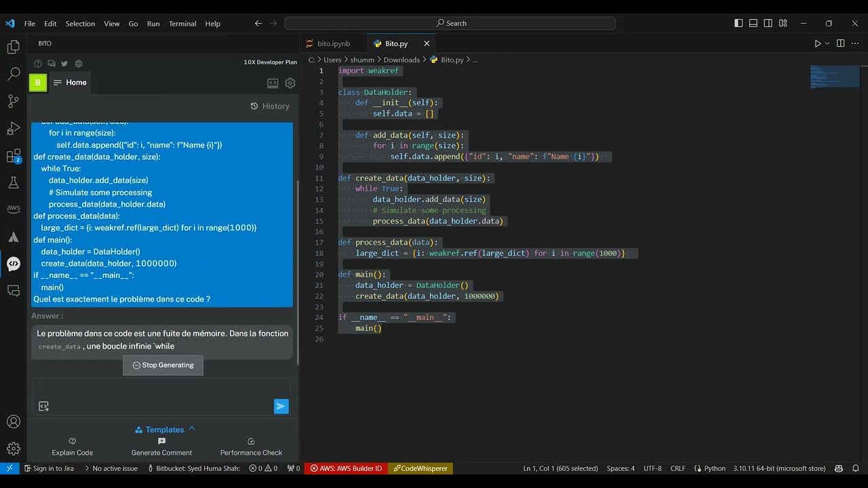Click the Bito community chat icon
This screenshot has height=488, width=868.
click(52, 64)
